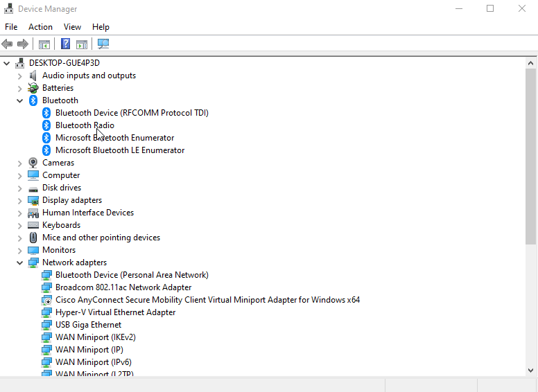The image size is (538, 392).
Task: Open the Action menu
Action: (x=40, y=27)
